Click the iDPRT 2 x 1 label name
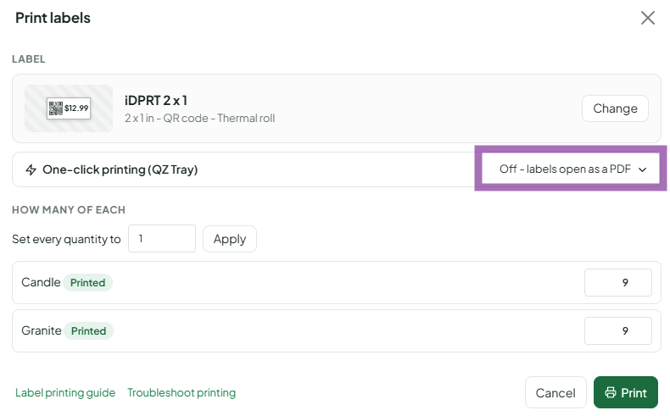 [x=156, y=100]
